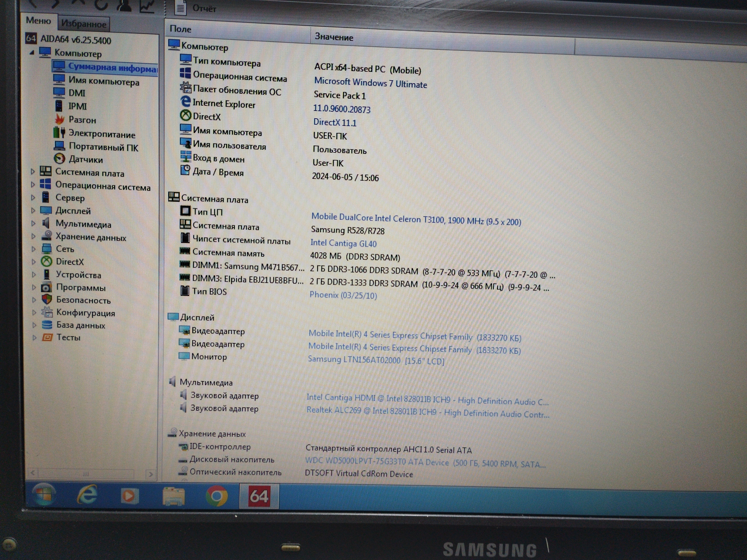Click the AIDA64 root tree icon
747x560 pixels.
tap(31, 38)
